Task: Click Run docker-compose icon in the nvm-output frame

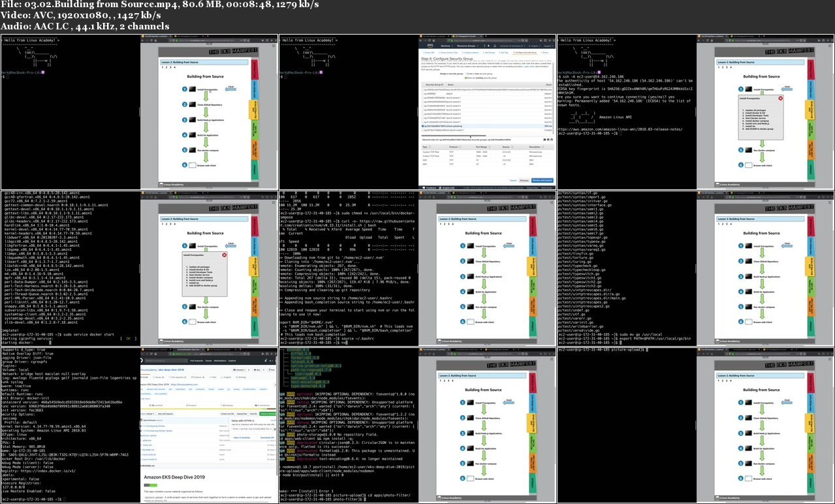Action: point(471,307)
